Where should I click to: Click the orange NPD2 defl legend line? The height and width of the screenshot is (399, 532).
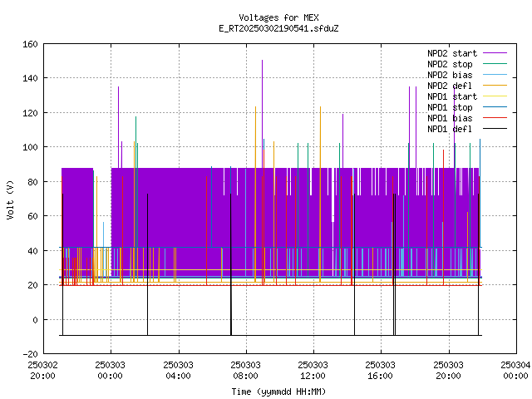coord(495,85)
